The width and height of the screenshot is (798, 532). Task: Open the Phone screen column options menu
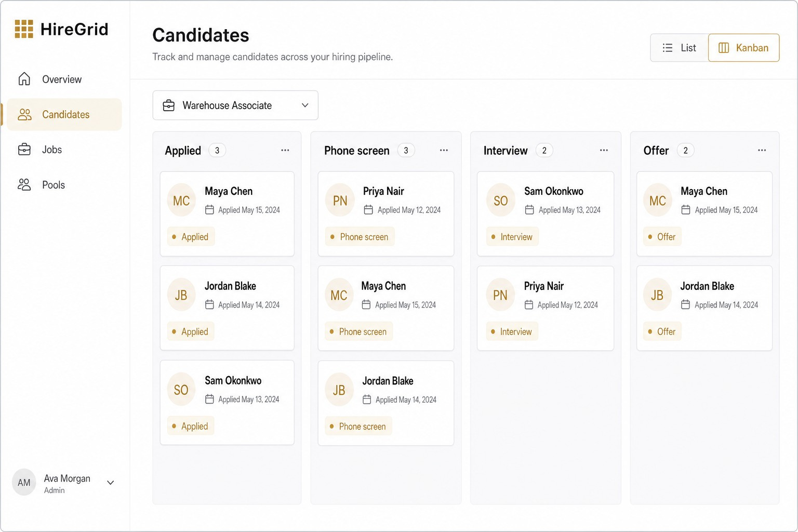pyautogui.click(x=444, y=150)
